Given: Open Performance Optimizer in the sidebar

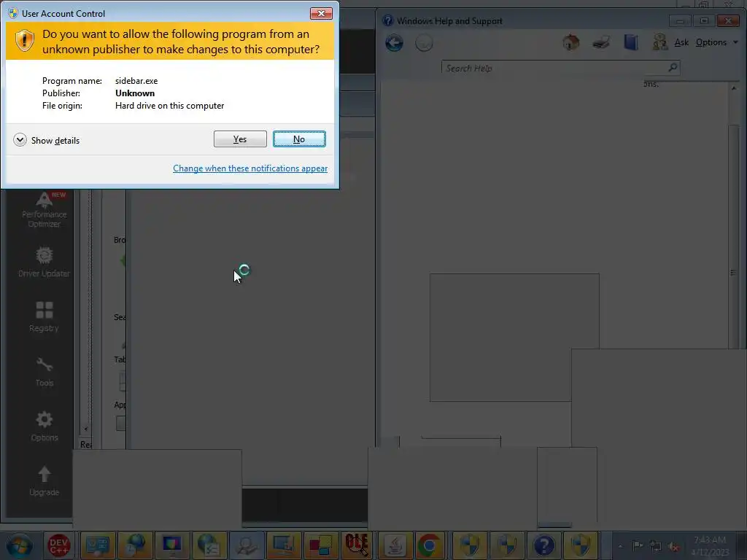Looking at the screenshot, I should coord(44,210).
